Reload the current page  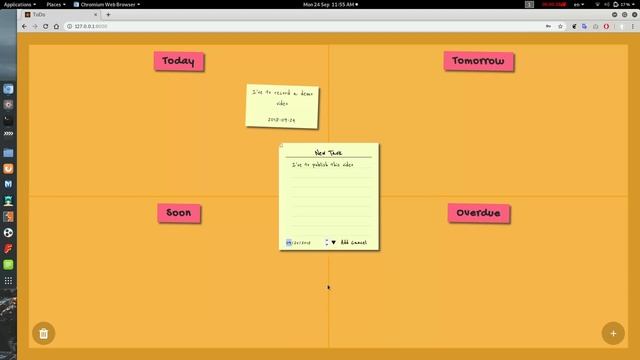[45, 26]
